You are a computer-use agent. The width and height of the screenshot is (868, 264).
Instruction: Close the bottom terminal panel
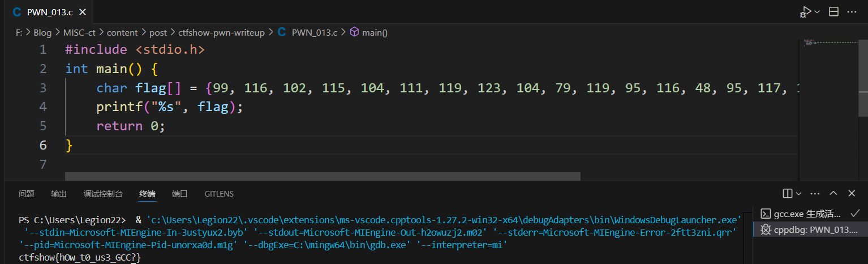[x=852, y=194]
